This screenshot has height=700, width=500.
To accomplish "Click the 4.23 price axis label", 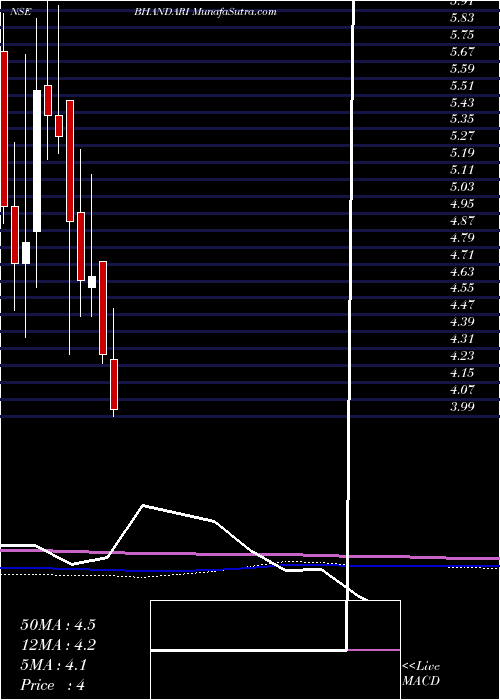I will (x=462, y=356).
